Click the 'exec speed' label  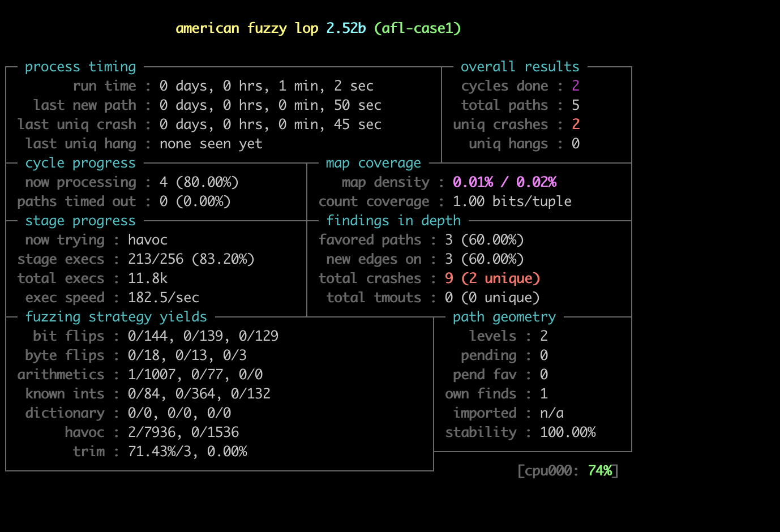pyautogui.click(x=65, y=298)
